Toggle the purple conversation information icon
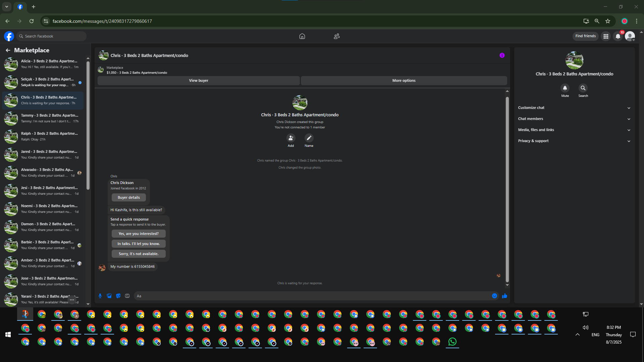 (x=502, y=55)
